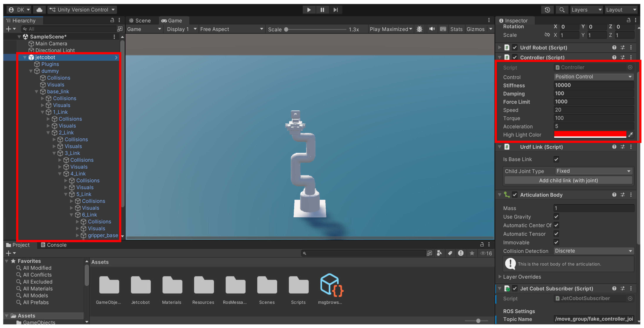Open Articulation Body help icon
This screenshot has height=328, width=644.
pyautogui.click(x=614, y=195)
